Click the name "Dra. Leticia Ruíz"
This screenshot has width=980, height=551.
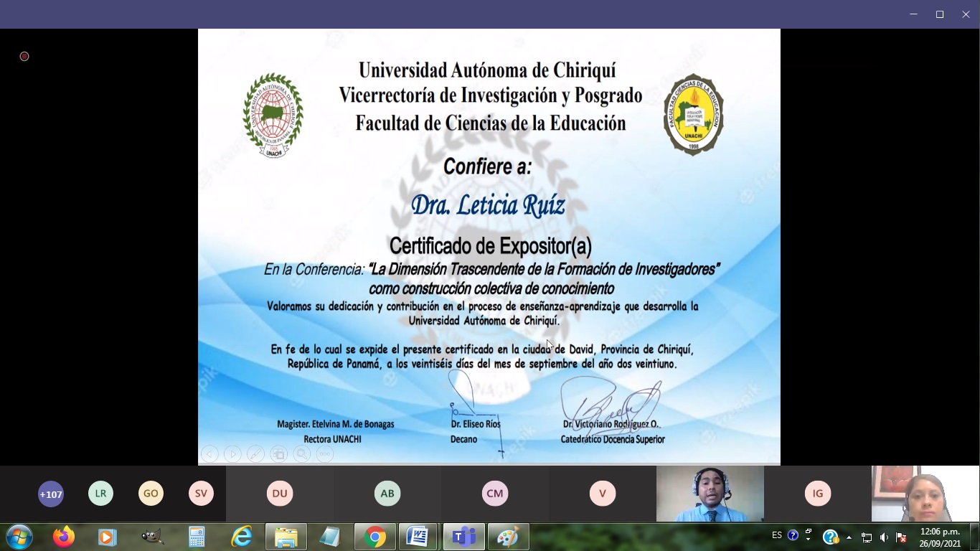click(488, 206)
